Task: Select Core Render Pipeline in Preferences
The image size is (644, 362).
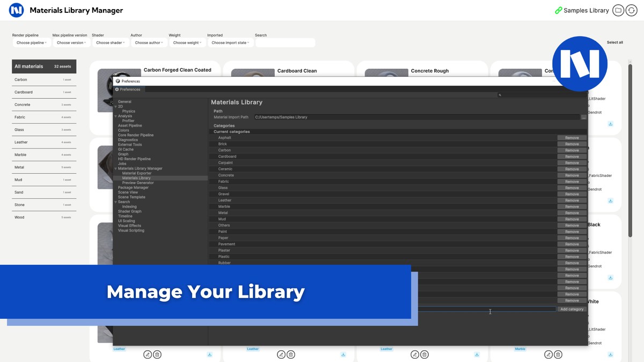Action: coord(136,135)
